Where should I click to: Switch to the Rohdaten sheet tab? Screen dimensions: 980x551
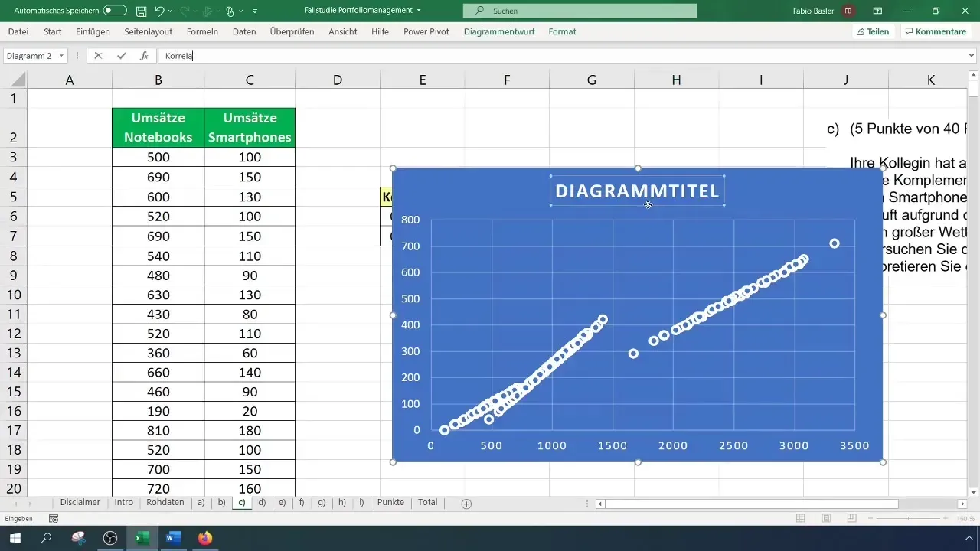click(x=165, y=503)
